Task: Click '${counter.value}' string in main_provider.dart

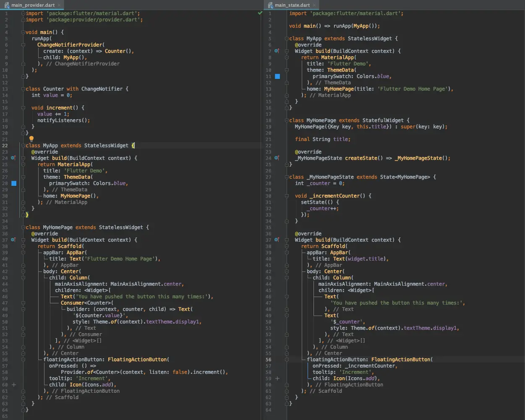Action: tap(100, 316)
